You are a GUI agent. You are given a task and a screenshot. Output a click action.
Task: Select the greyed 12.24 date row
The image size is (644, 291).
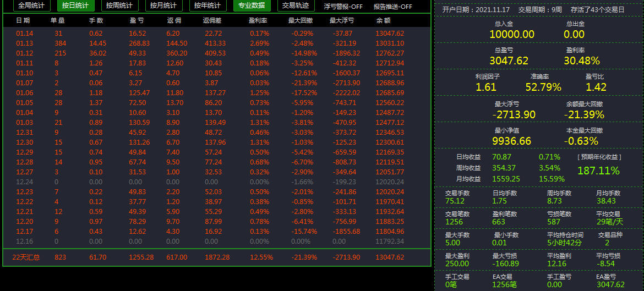[217, 182]
